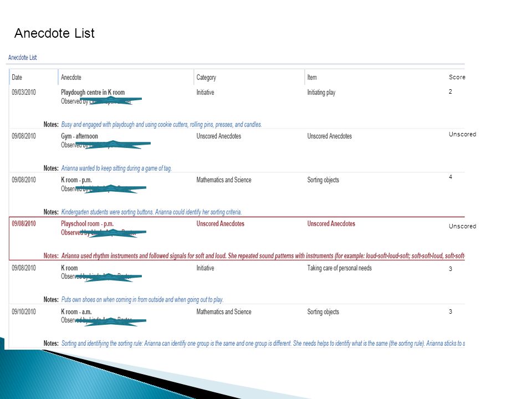The height and width of the screenshot is (399, 532).
Task: Open the sorting buttons note
Action: click(151, 212)
